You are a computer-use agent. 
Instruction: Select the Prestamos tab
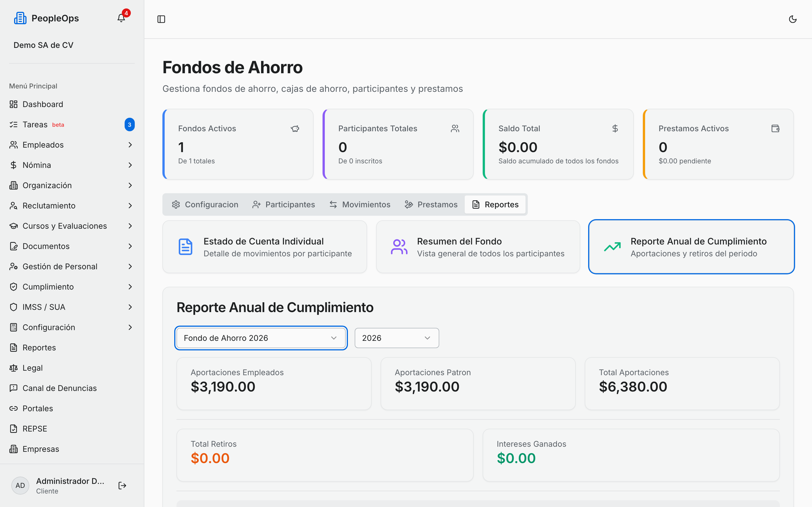[431, 204]
